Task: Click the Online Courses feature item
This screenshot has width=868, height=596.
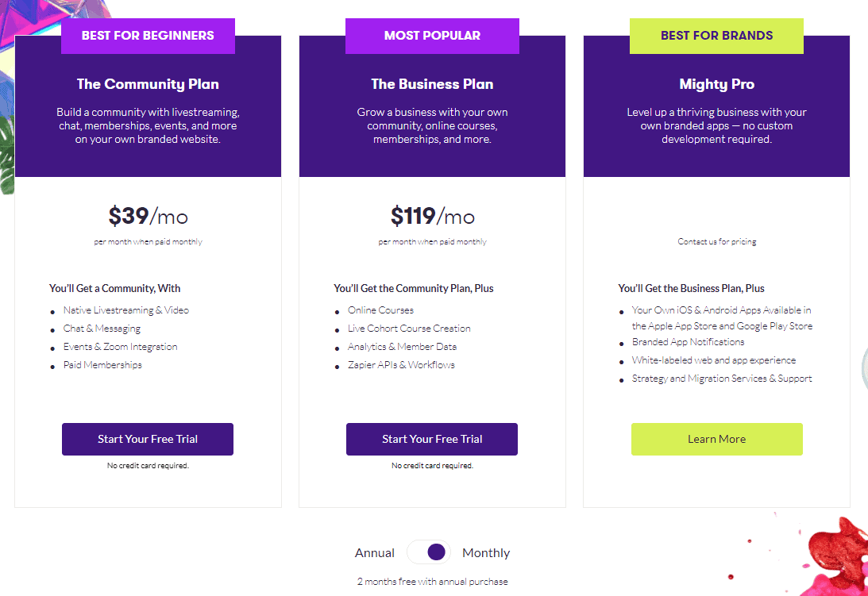Action: click(x=380, y=310)
